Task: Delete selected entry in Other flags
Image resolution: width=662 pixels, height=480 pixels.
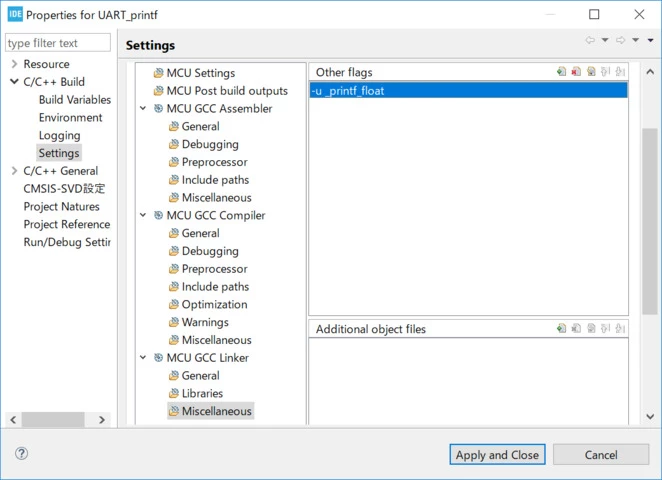Action: (576, 72)
